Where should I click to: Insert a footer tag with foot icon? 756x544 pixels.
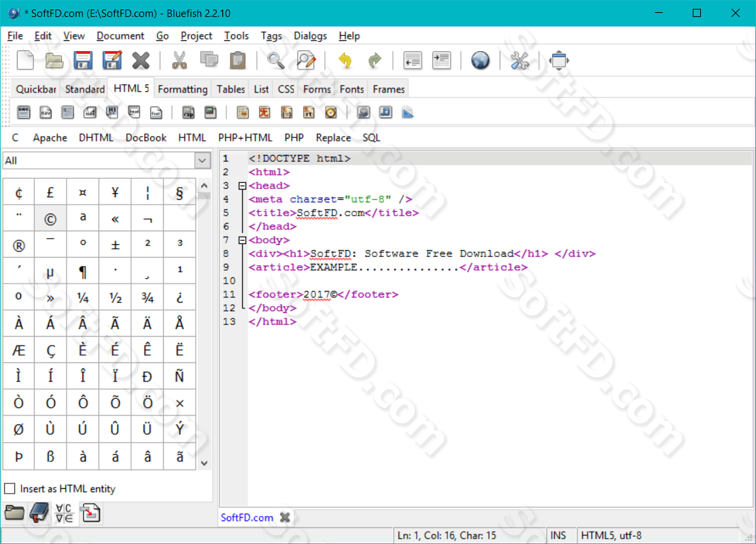(x=156, y=112)
